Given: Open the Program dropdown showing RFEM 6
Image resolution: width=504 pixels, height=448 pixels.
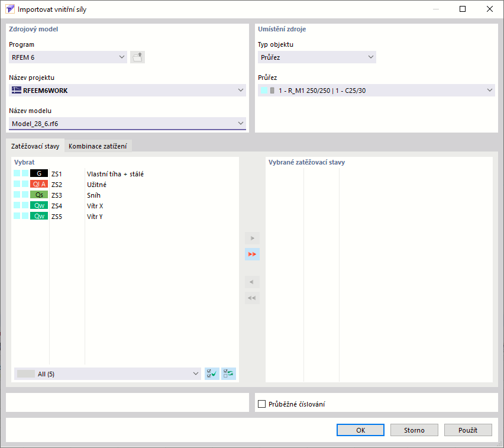Looking at the screenshot, I should tap(68, 57).
